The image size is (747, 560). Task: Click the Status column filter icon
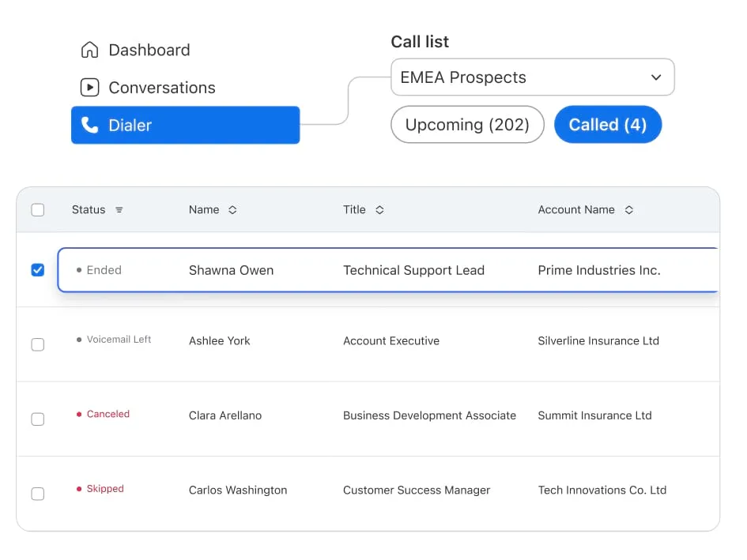pyautogui.click(x=119, y=210)
